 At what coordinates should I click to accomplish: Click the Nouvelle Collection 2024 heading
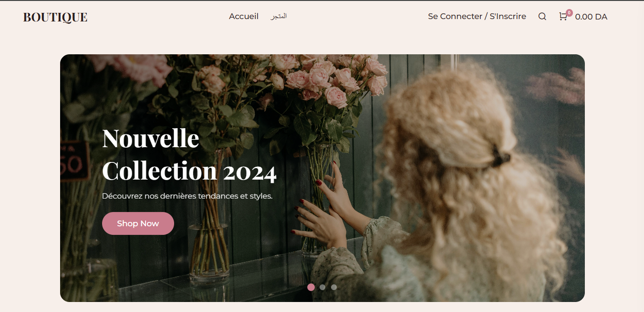click(189, 154)
